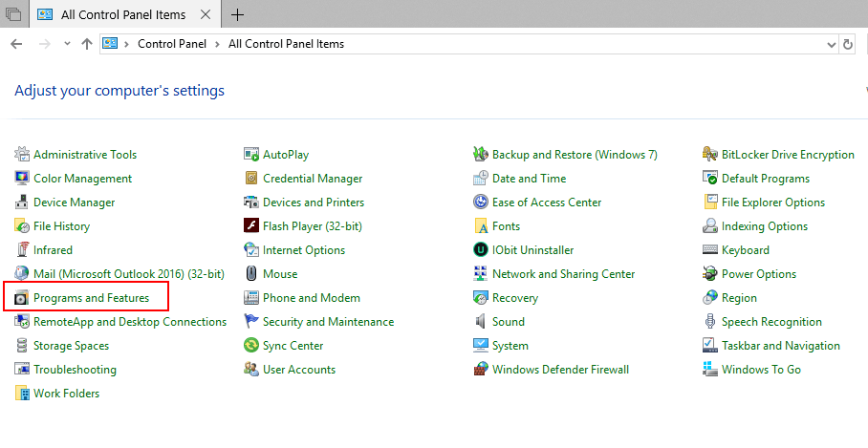Open the Windows Defender Firewall icon
Viewport: 868px width, 448px height.
coord(482,370)
